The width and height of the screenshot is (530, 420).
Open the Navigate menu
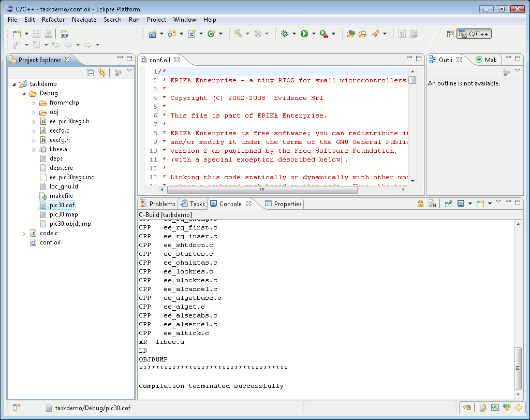(84, 20)
